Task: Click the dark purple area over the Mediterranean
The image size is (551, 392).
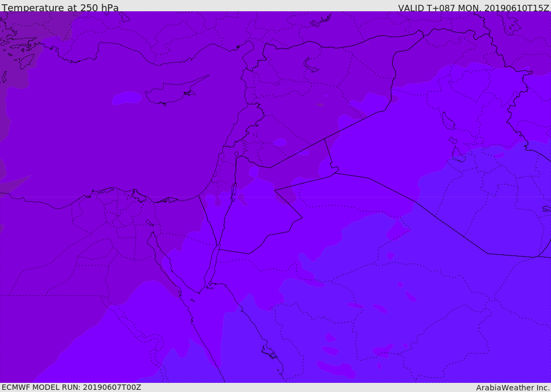Action: 105,140
